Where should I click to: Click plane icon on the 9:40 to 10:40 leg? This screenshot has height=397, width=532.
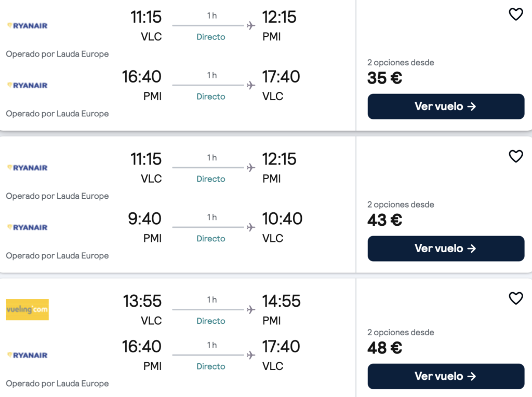point(251,227)
